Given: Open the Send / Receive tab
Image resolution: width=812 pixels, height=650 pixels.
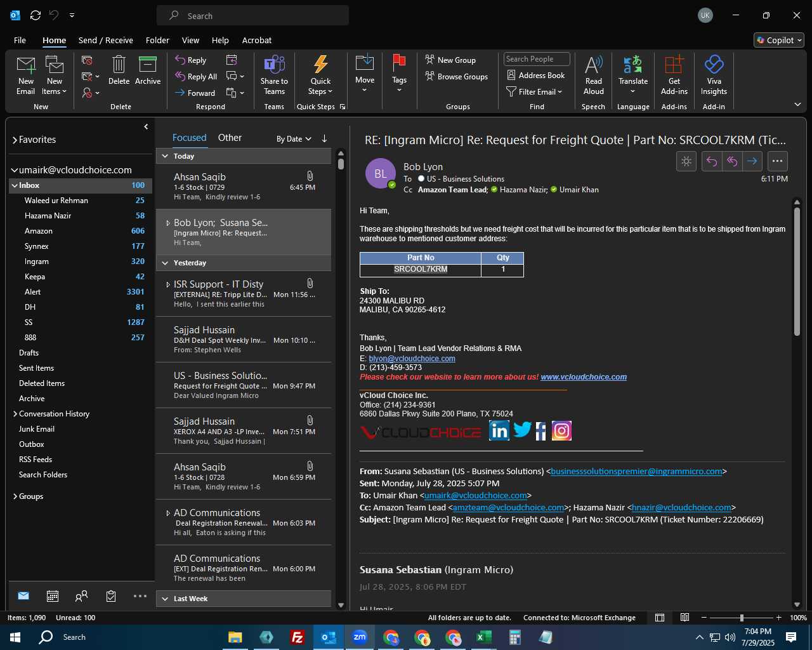Looking at the screenshot, I should (x=106, y=40).
